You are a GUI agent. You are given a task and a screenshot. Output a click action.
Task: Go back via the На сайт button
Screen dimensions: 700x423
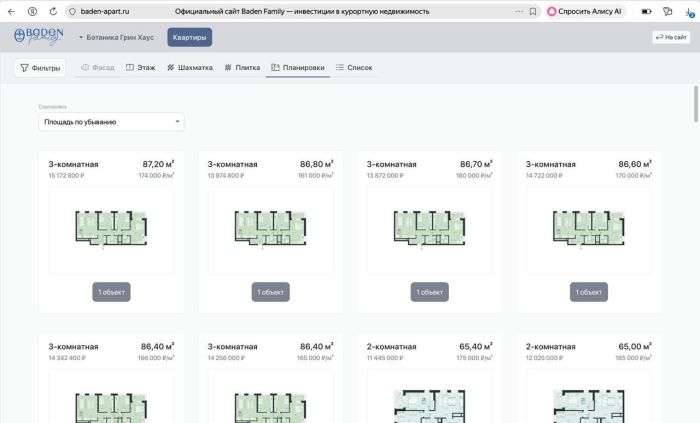click(x=671, y=37)
